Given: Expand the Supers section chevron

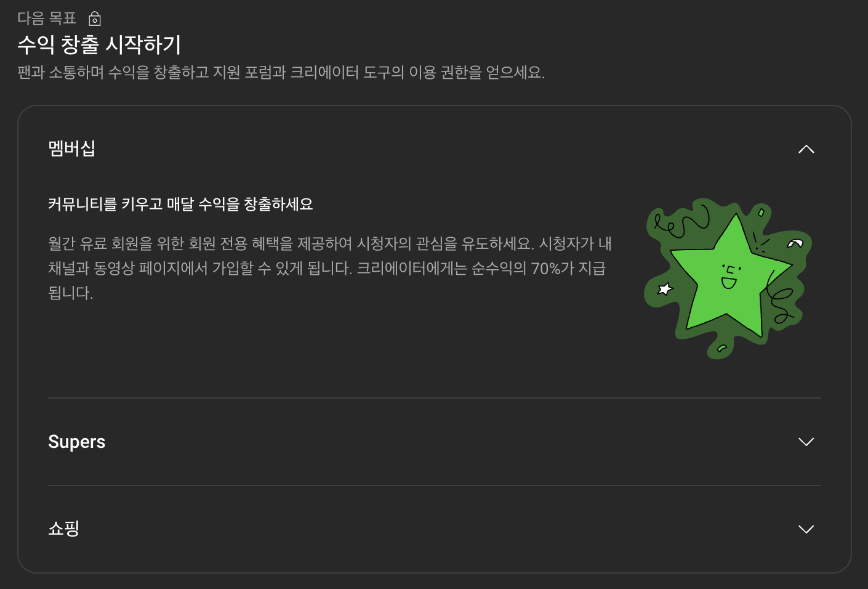Looking at the screenshot, I should coord(806,442).
